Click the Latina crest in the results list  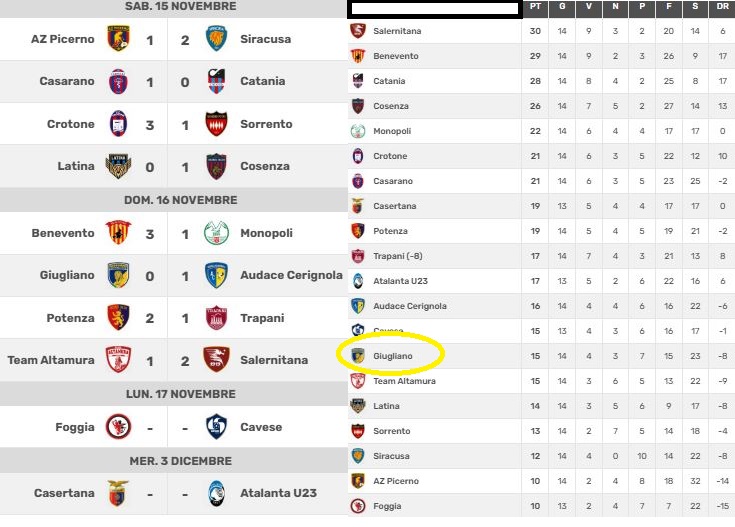tap(118, 166)
